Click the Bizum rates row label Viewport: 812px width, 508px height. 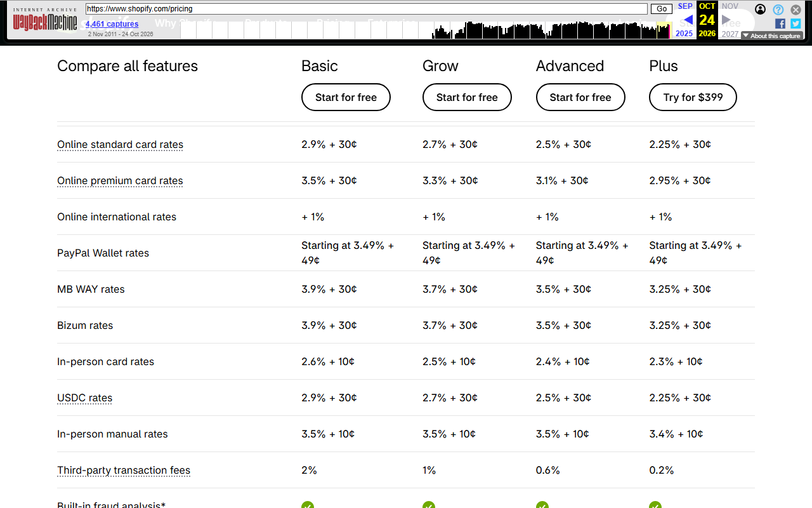[x=85, y=326]
